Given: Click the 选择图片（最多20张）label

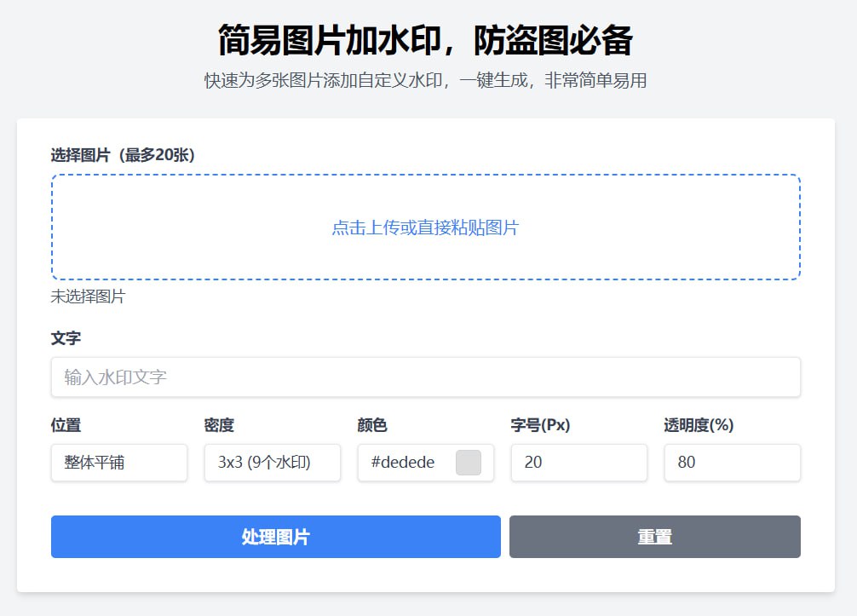Looking at the screenshot, I should [124, 155].
